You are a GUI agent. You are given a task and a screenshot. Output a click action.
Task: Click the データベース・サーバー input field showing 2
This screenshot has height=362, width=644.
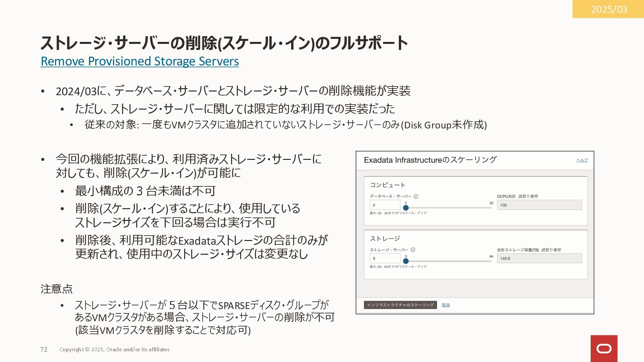click(385, 205)
